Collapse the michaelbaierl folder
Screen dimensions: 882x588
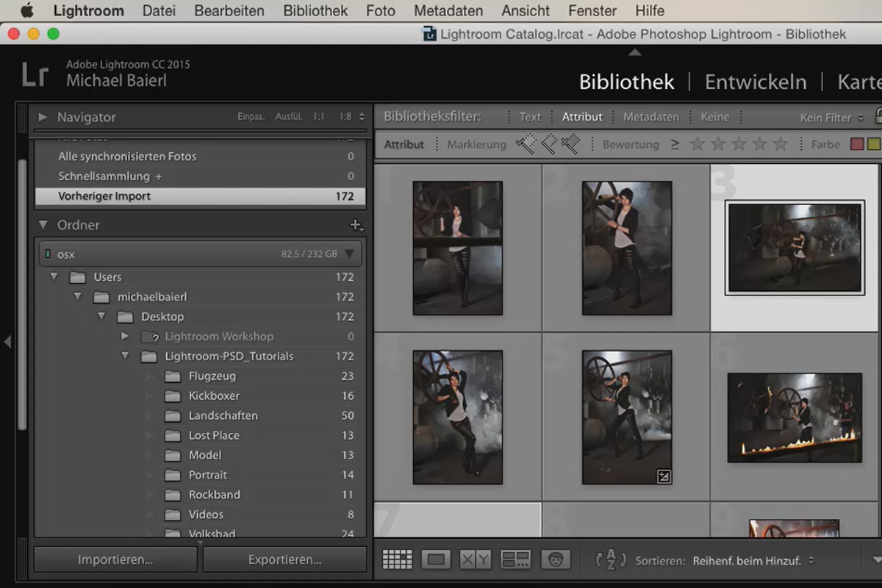[x=77, y=297]
